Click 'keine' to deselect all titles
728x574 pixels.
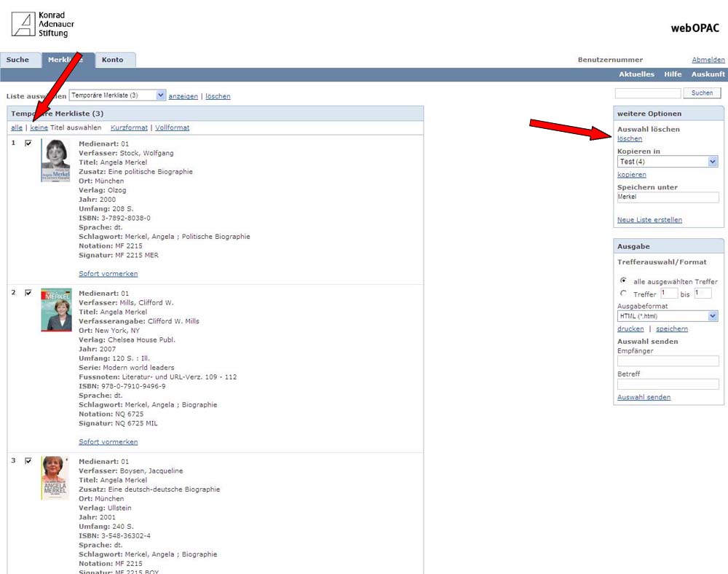tap(39, 127)
